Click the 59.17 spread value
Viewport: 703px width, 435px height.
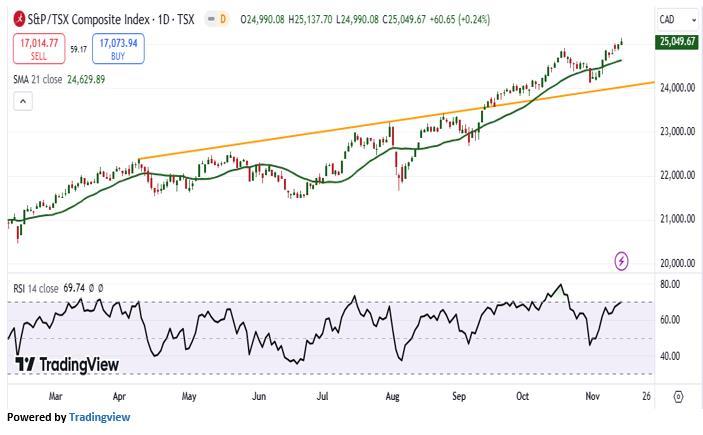77,48
